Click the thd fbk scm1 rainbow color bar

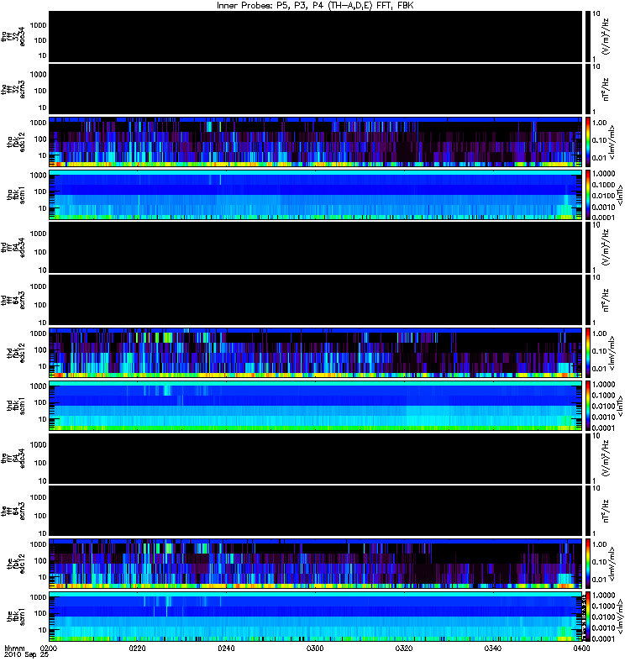point(588,406)
